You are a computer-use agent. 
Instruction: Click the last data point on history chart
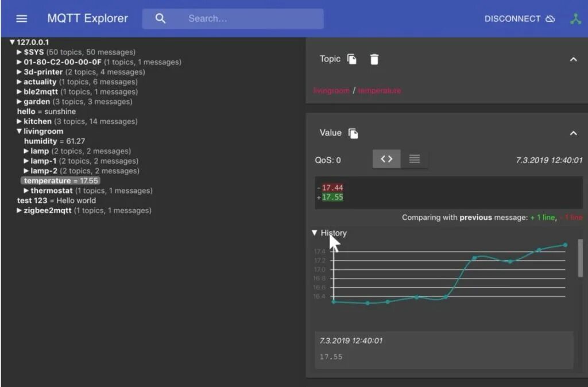pos(565,245)
